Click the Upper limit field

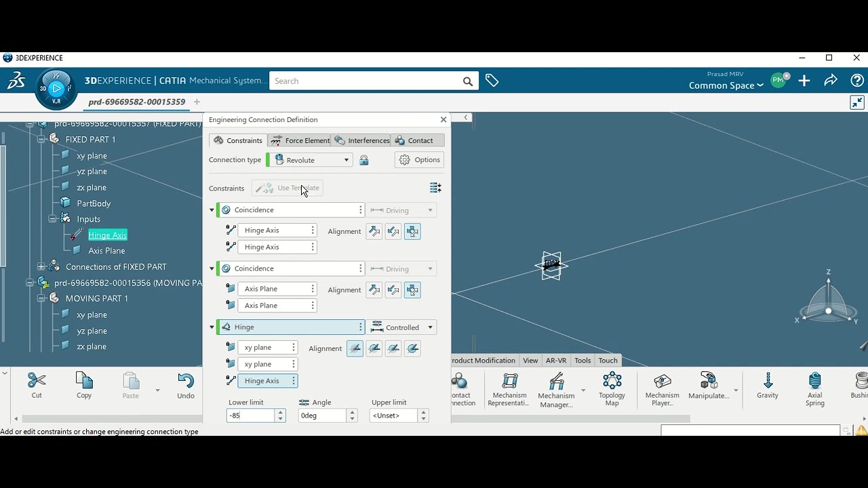pyautogui.click(x=394, y=415)
